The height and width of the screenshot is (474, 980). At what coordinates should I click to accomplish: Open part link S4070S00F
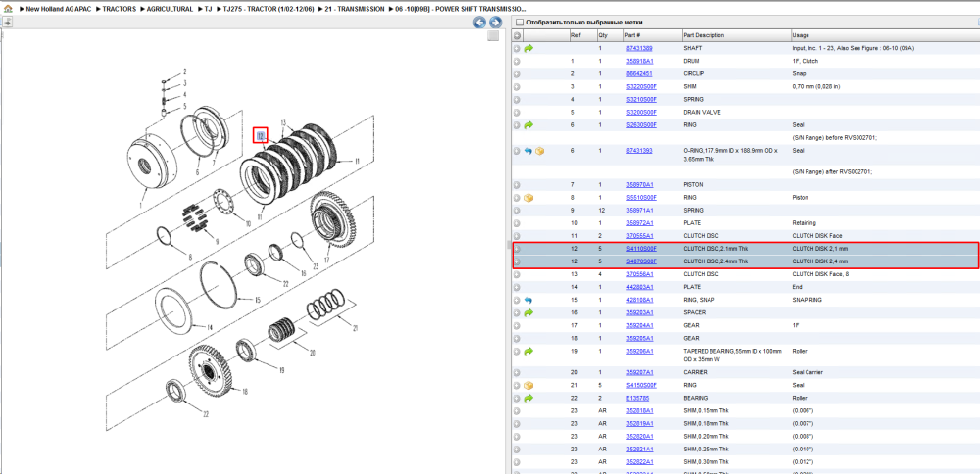coord(641,261)
